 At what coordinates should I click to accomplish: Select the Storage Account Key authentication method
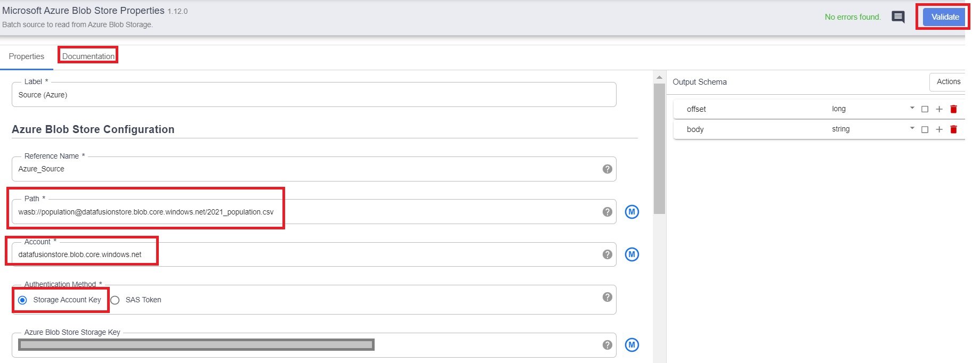coord(22,300)
